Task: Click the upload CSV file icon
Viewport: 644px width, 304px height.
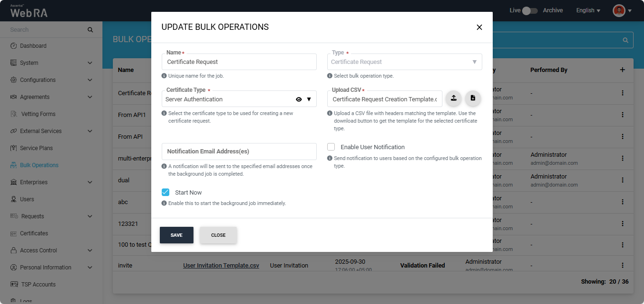Action: [x=453, y=98]
